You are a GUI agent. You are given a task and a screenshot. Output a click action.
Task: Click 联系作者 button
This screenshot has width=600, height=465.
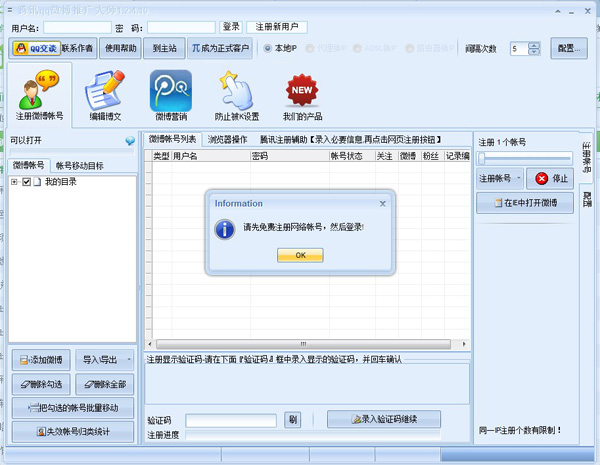78,48
